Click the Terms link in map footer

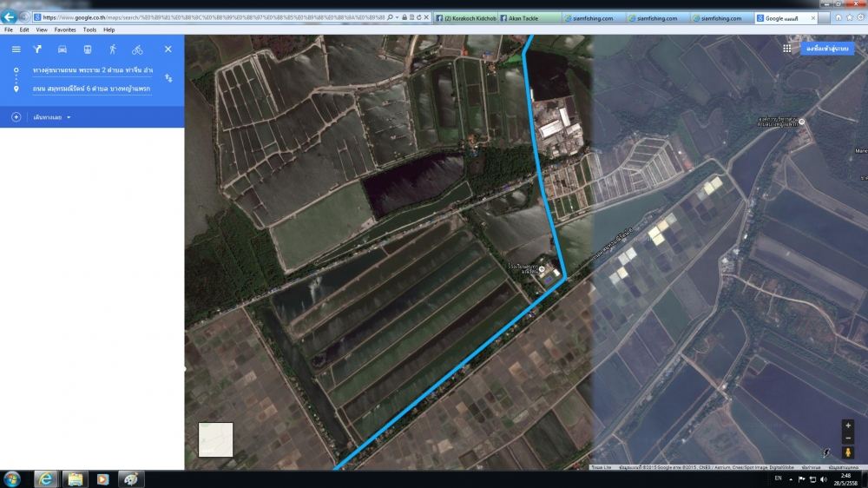pos(811,467)
